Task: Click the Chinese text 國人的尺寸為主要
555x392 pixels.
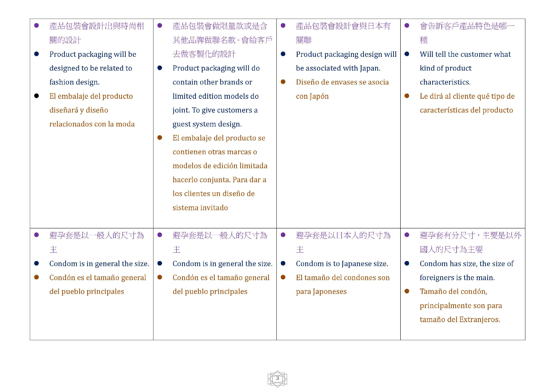Action: 451,249
